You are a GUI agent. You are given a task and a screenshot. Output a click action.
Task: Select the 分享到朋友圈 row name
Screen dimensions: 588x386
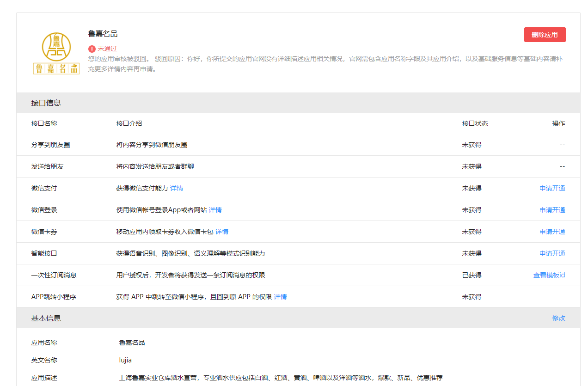coord(50,145)
